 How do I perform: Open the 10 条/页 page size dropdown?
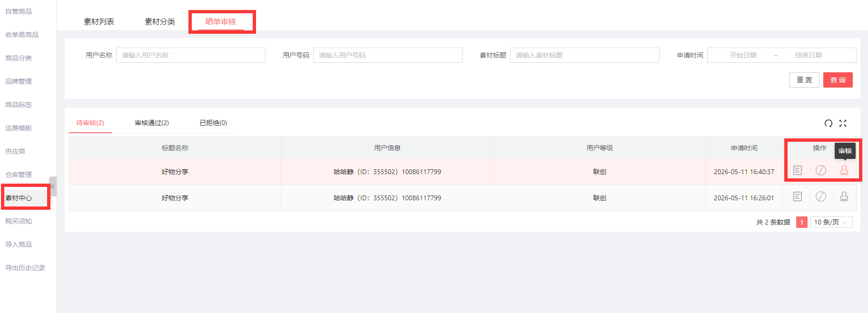pos(831,222)
